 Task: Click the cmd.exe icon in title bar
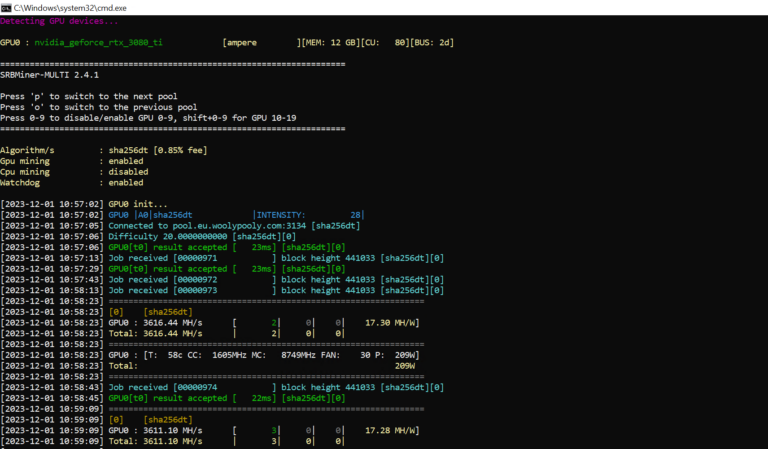click(7, 7)
